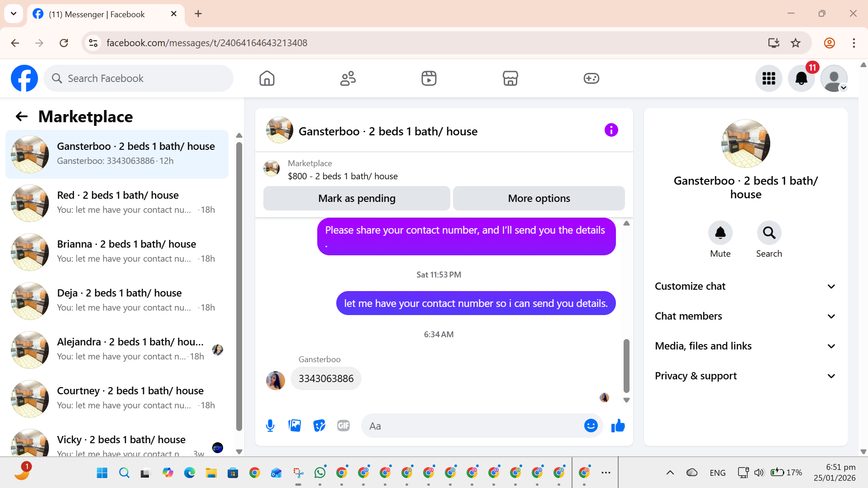This screenshot has width=868, height=488.
Task: Click Gansterboo's avatar beside phone message
Action: pyautogui.click(x=276, y=380)
